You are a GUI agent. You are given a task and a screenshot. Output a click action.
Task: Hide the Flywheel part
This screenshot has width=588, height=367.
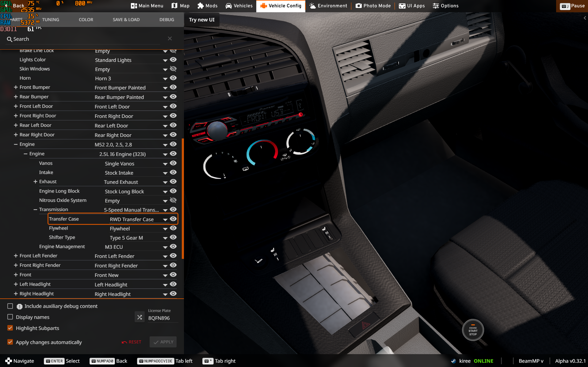click(173, 228)
